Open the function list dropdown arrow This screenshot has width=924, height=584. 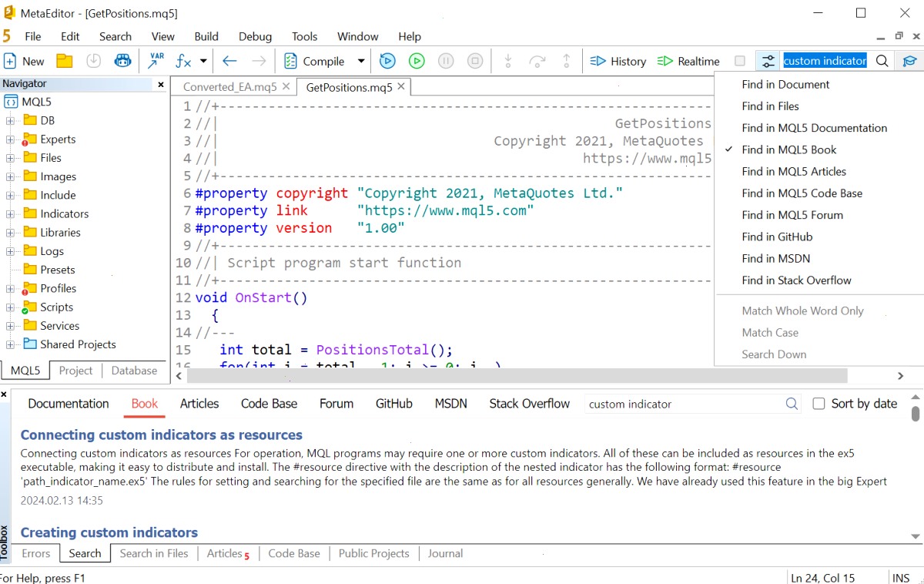[x=203, y=61]
